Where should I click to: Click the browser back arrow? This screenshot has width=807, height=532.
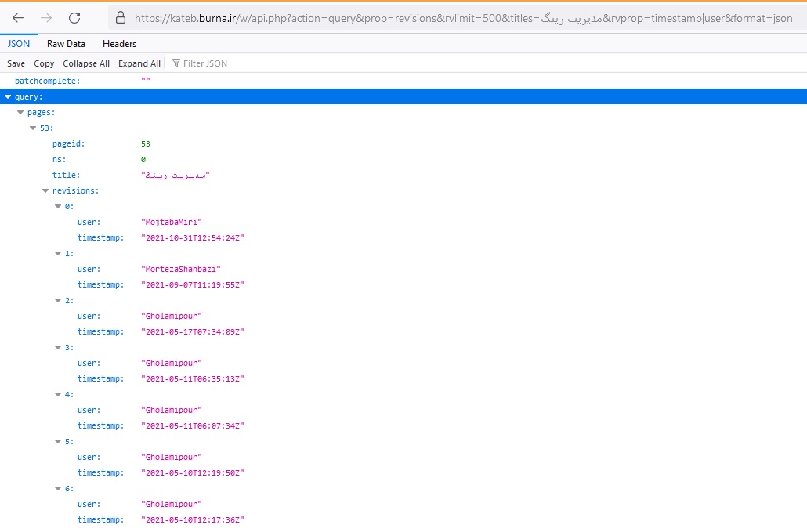18,18
